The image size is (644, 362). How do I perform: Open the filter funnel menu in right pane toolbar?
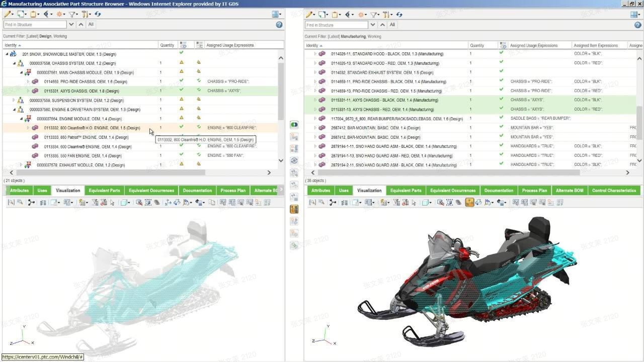pos(374,15)
